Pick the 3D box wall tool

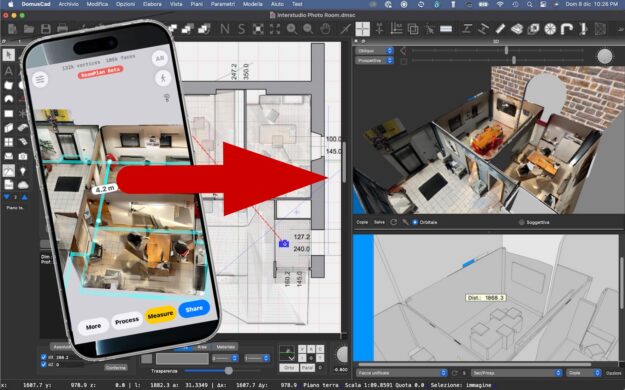[x=8, y=128]
